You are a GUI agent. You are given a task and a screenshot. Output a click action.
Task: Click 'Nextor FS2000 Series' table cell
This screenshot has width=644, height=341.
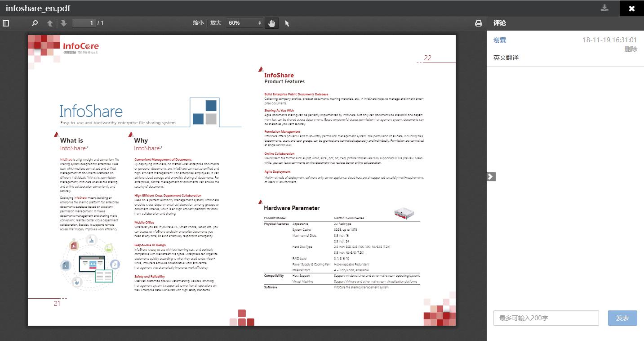pos(349,218)
